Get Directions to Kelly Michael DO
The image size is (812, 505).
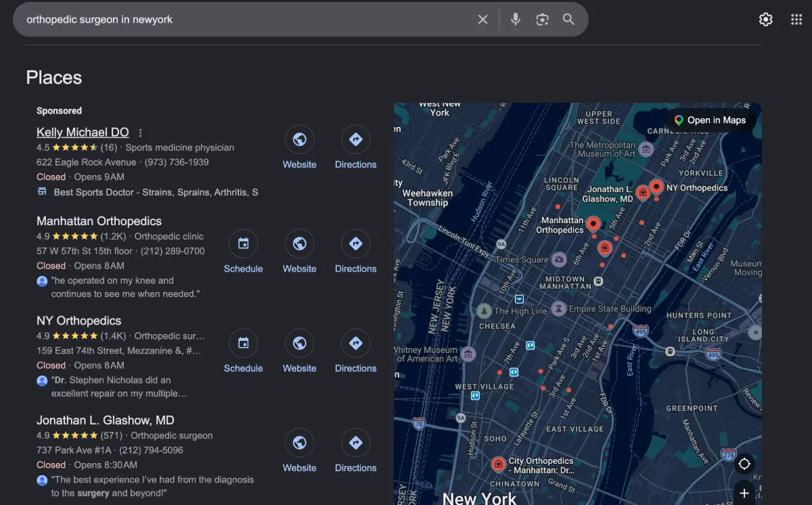(355, 140)
